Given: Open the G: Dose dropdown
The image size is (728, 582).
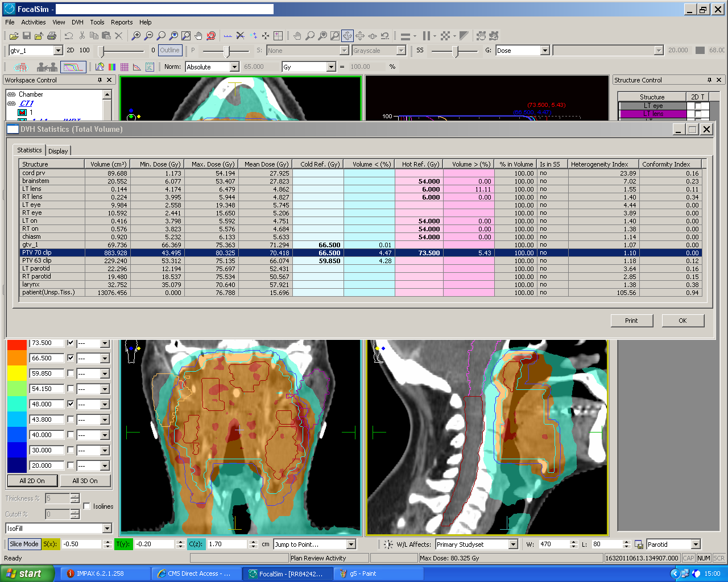Looking at the screenshot, I should pyautogui.click(x=545, y=51).
